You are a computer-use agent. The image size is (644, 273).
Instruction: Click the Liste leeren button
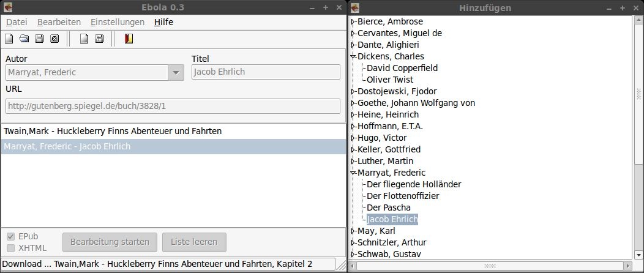(194, 242)
